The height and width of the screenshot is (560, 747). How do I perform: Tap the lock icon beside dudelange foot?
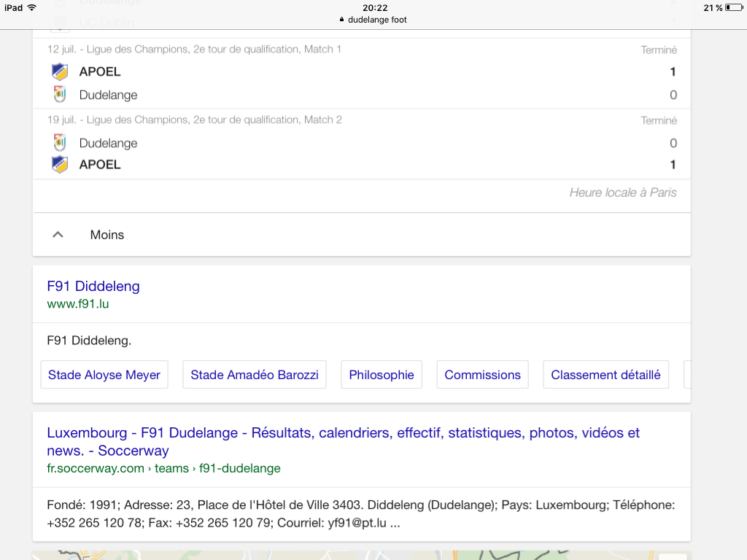pyautogui.click(x=342, y=20)
